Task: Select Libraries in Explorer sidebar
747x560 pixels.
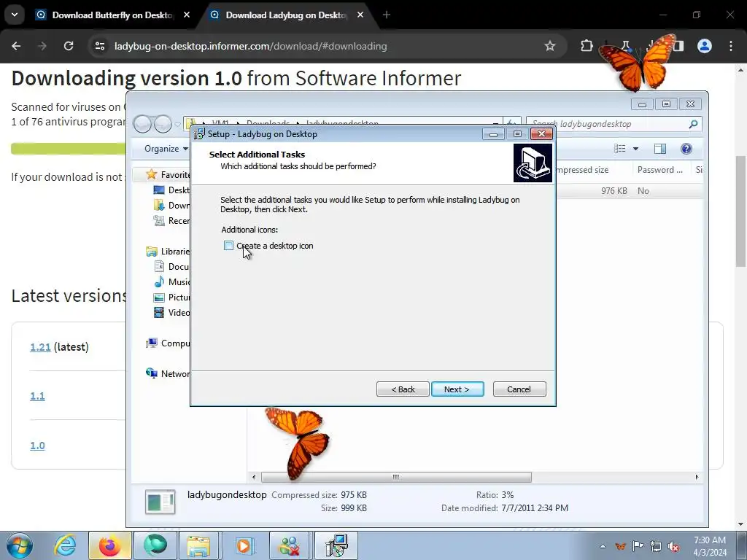Action: pos(169,251)
